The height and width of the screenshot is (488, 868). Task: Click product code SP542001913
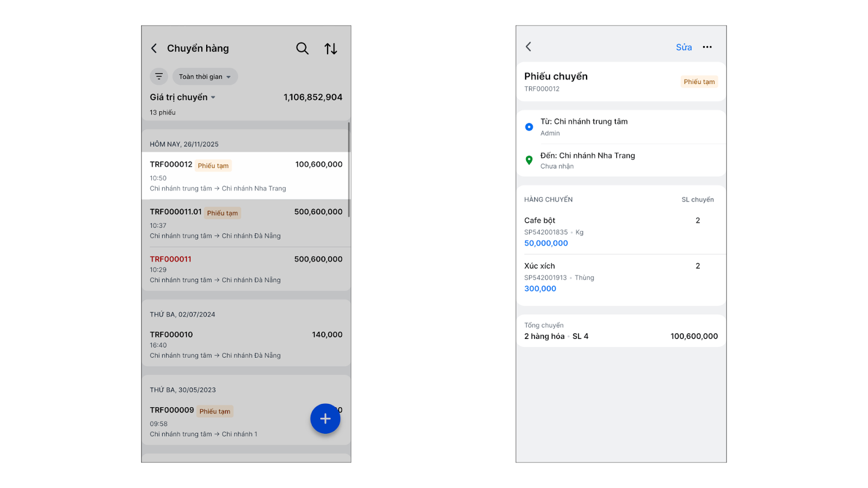(x=545, y=278)
